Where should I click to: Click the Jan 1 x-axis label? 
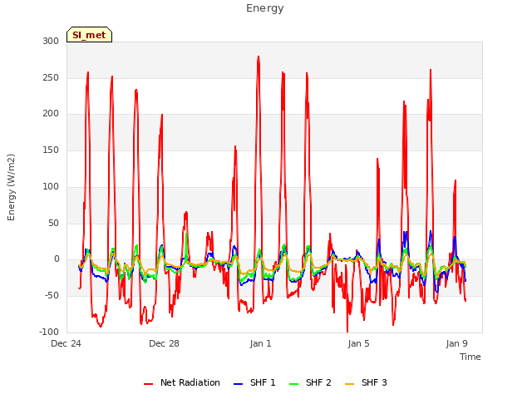[260, 343]
